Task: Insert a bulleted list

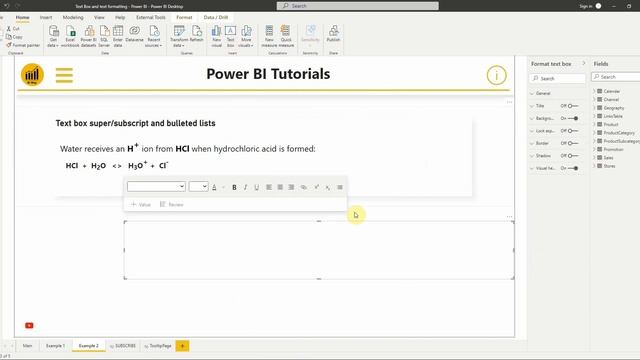Action: [x=340, y=187]
